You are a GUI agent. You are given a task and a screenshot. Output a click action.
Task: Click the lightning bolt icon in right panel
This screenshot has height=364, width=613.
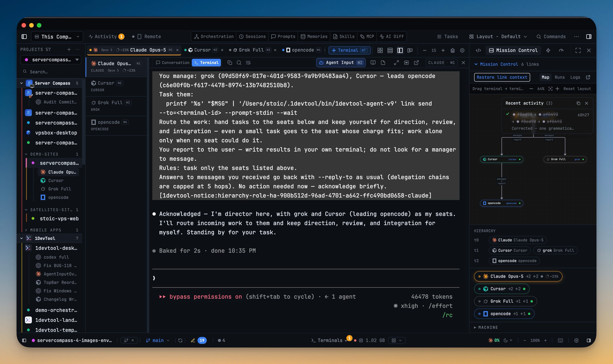[x=548, y=50]
